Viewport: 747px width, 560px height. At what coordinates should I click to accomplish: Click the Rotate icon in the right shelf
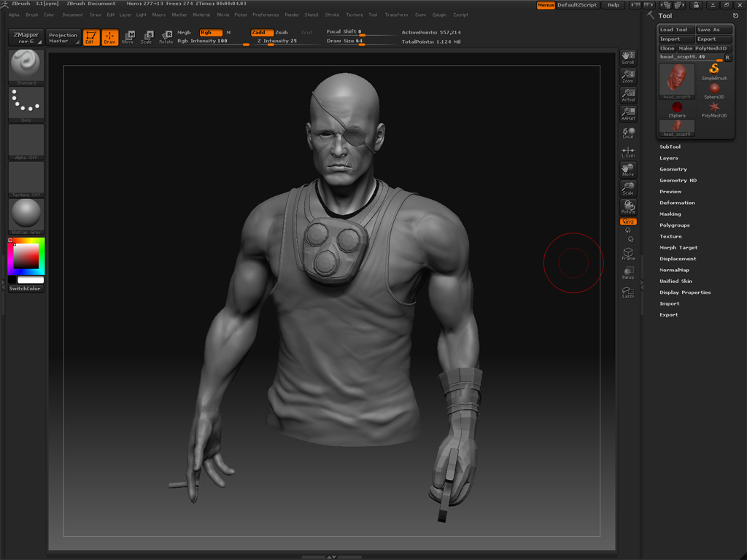click(x=628, y=206)
